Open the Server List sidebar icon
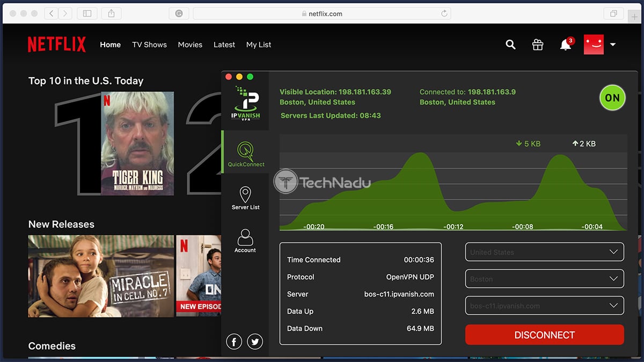 tap(245, 198)
